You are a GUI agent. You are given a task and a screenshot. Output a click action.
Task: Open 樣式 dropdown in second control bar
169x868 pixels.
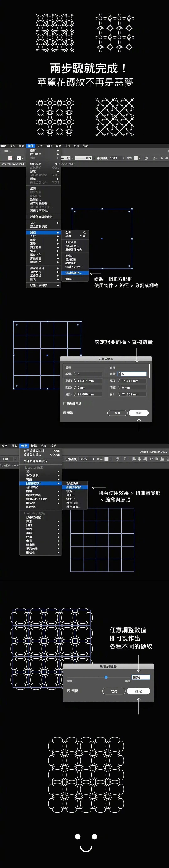[x=110, y=459]
